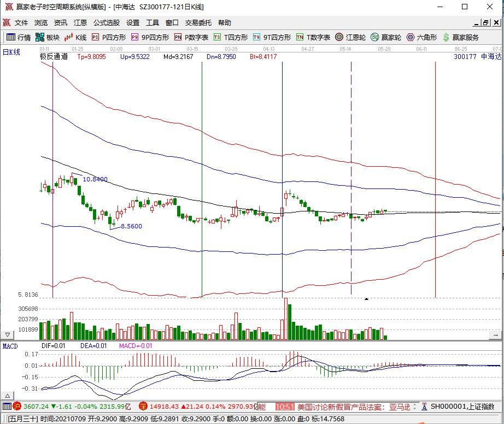Open the 江恩 menu

80,22
